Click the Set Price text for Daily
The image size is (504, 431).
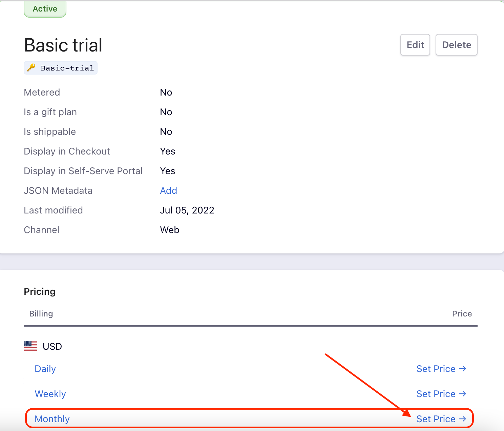[x=436, y=369]
